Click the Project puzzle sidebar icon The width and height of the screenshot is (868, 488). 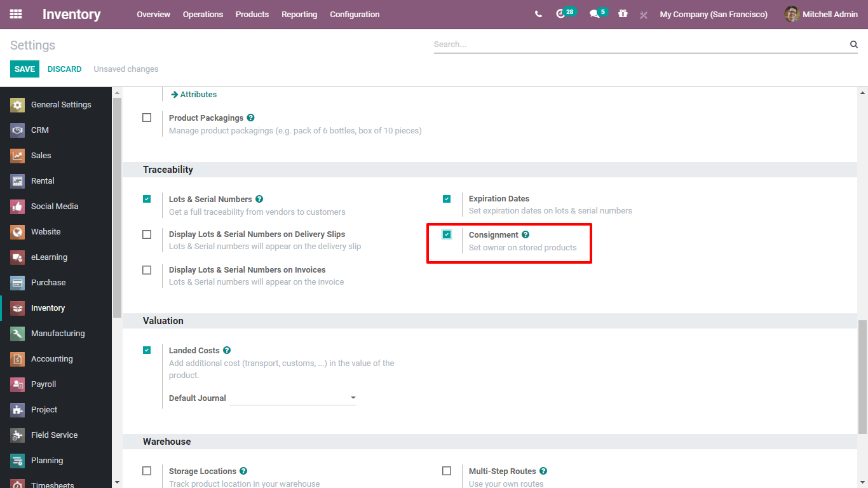[x=18, y=410]
